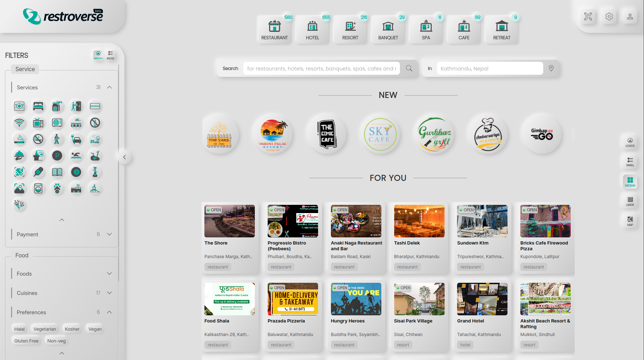Open the user profile icon
Screen dimensions: 644x360
(x=630, y=16)
